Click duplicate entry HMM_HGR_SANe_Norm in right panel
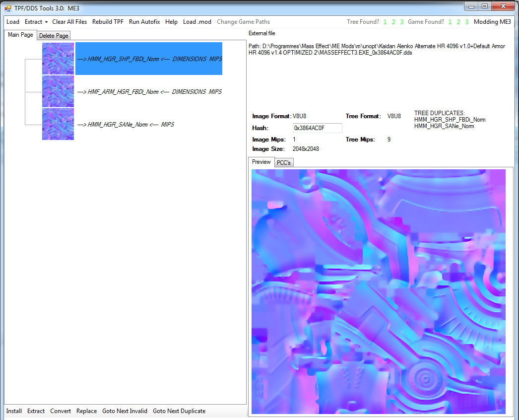 (x=444, y=126)
